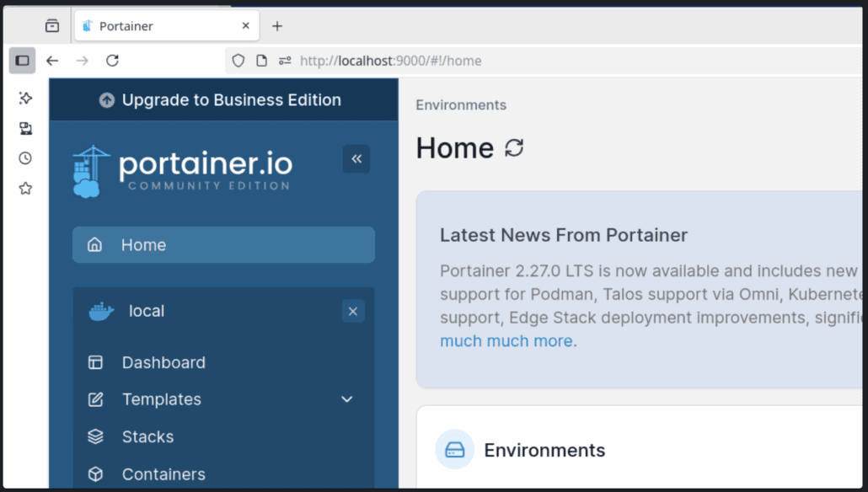Click the Home page title text
Image resolution: width=868 pixels, height=492 pixels.
pos(454,148)
